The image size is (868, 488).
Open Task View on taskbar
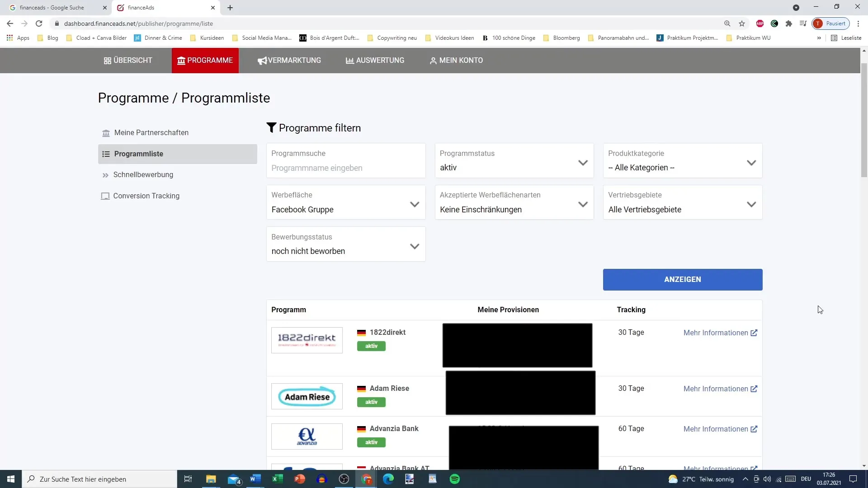pos(188,479)
